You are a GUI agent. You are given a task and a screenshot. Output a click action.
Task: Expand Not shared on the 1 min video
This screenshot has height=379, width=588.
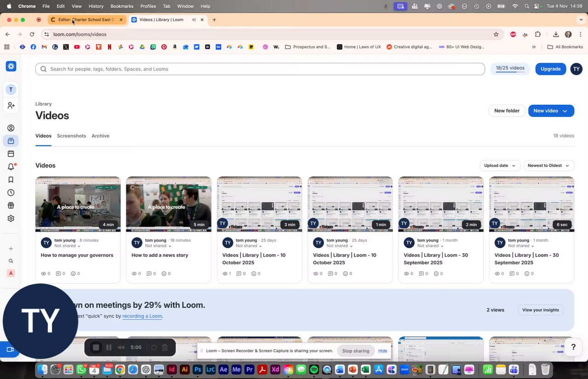coord(339,246)
